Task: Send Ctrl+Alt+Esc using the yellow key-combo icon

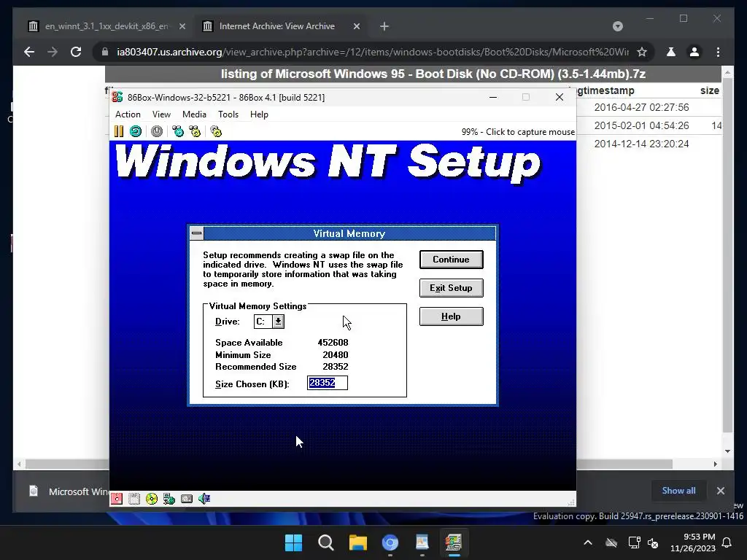Action: click(195, 131)
